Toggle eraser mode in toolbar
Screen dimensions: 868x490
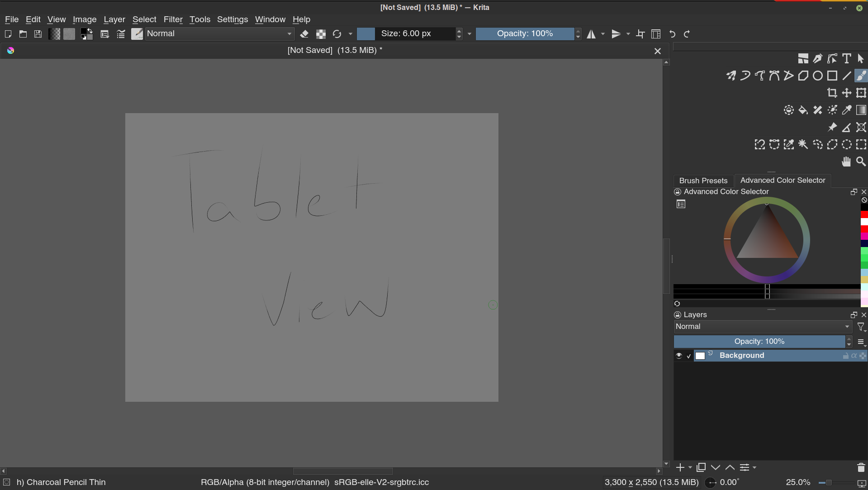point(304,34)
